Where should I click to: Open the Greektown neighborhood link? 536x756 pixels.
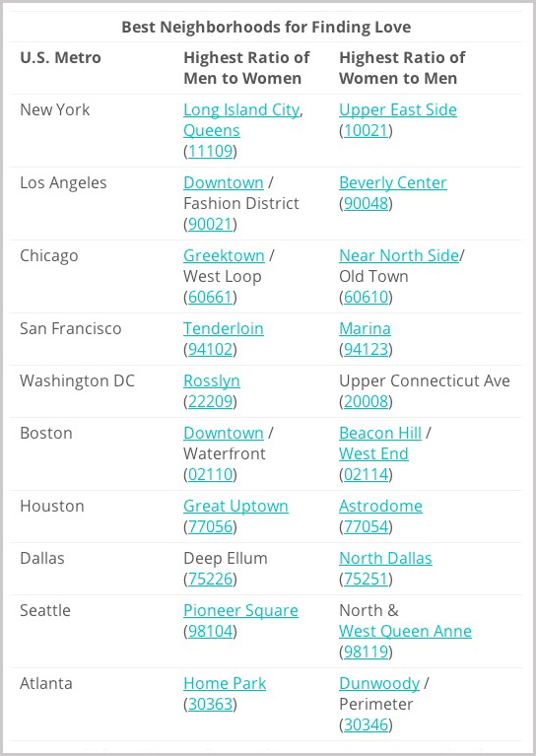(x=224, y=255)
